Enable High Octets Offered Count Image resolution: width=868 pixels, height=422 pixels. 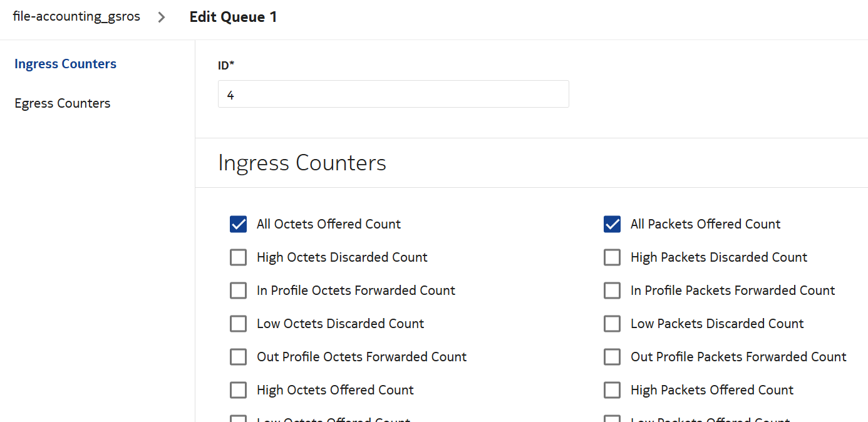[238, 390]
